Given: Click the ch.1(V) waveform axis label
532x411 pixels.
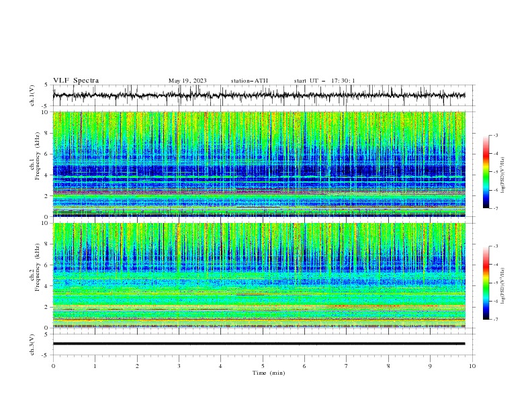Looking at the screenshot, I should (x=32, y=95).
